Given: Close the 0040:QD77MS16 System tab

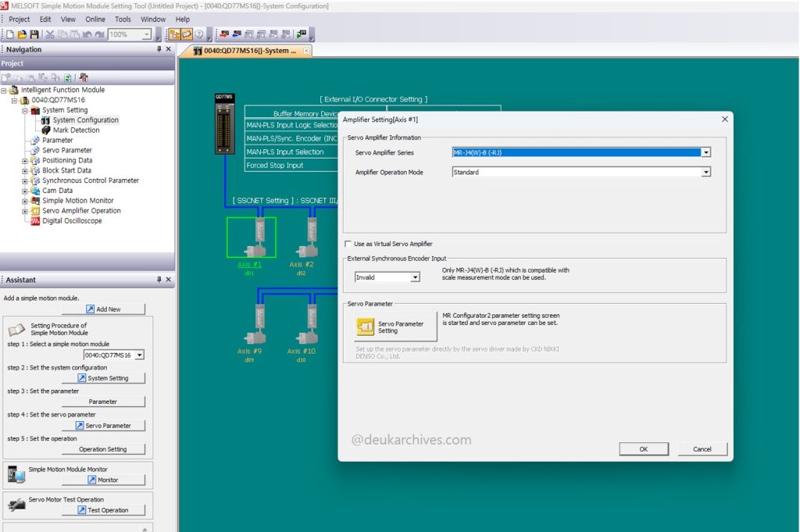Looking at the screenshot, I should (x=306, y=51).
